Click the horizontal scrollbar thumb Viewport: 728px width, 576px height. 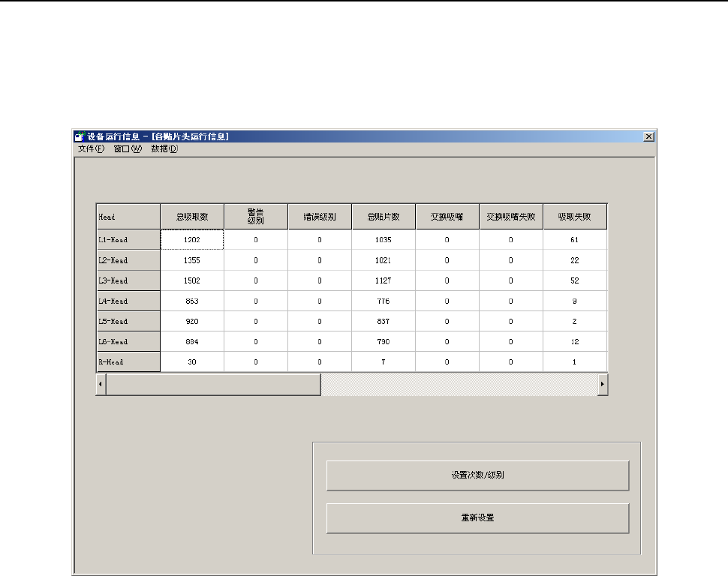point(214,384)
